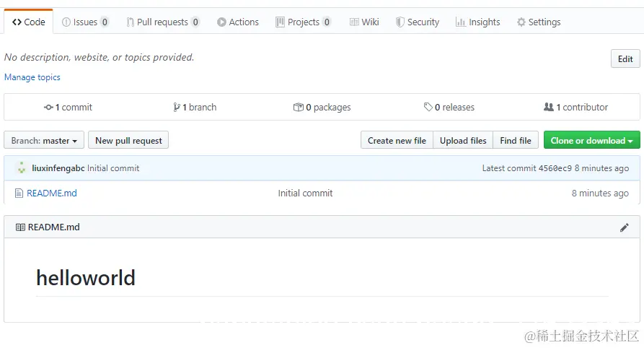Open the Projects tab
The image size is (644, 348).
[303, 22]
